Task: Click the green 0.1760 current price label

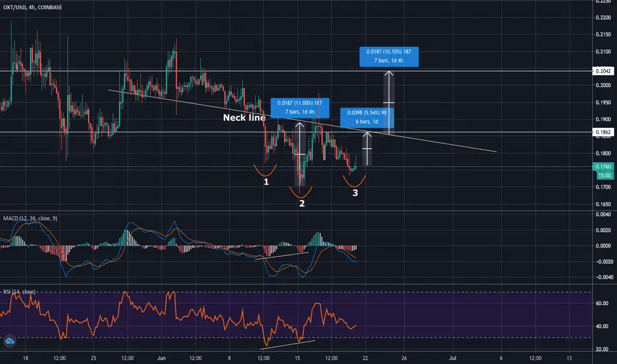Action: [x=603, y=167]
